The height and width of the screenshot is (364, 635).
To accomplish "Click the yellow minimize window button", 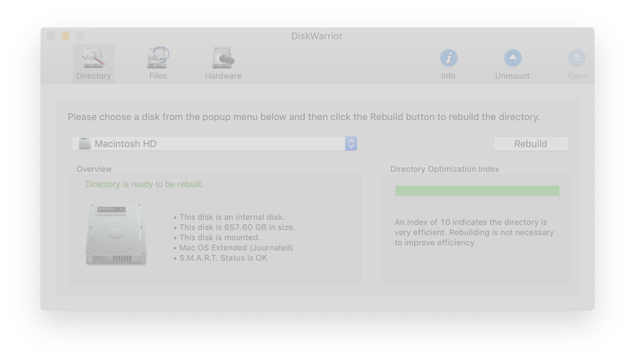I will (66, 35).
